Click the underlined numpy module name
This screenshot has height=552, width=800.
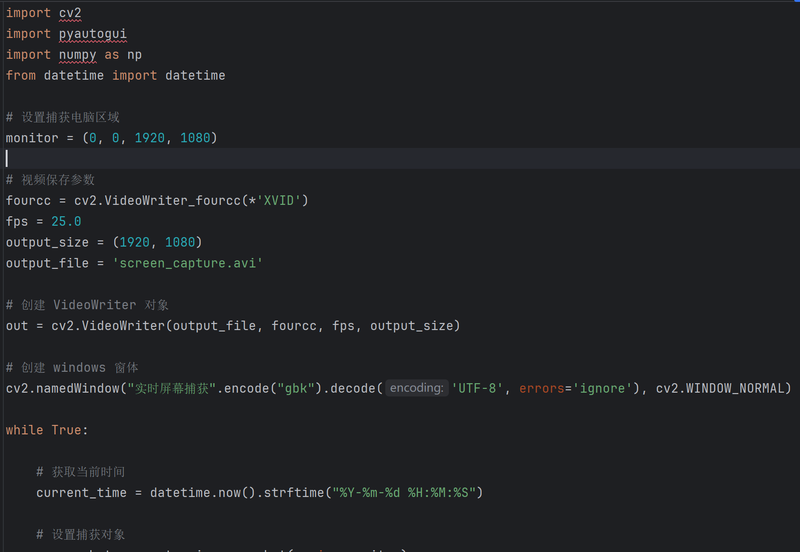[x=78, y=54]
